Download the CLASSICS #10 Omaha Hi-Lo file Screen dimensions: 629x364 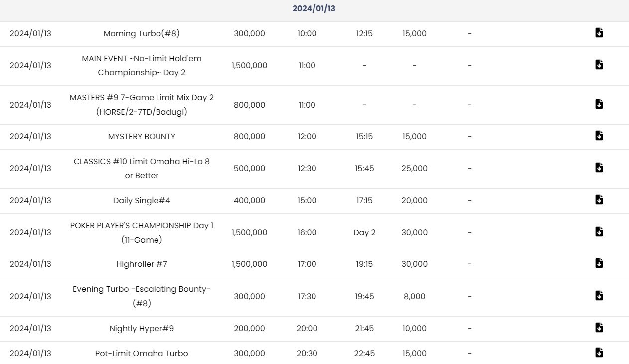pyautogui.click(x=599, y=168)
